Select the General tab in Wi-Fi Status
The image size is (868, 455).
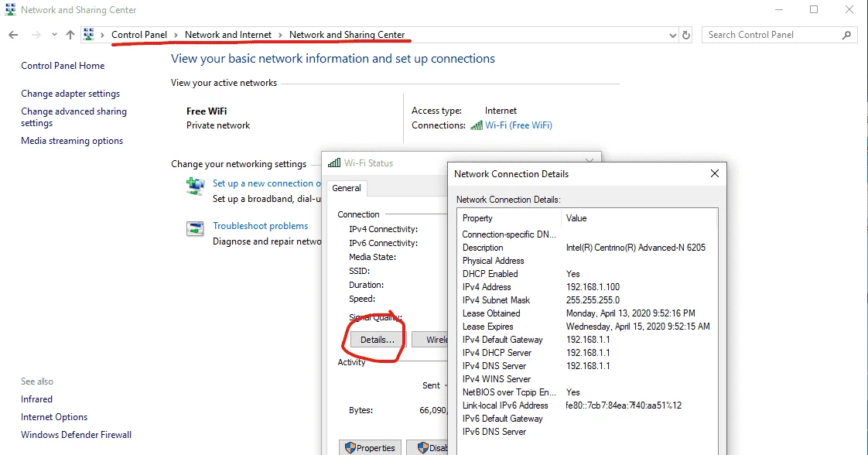(347, 188)
